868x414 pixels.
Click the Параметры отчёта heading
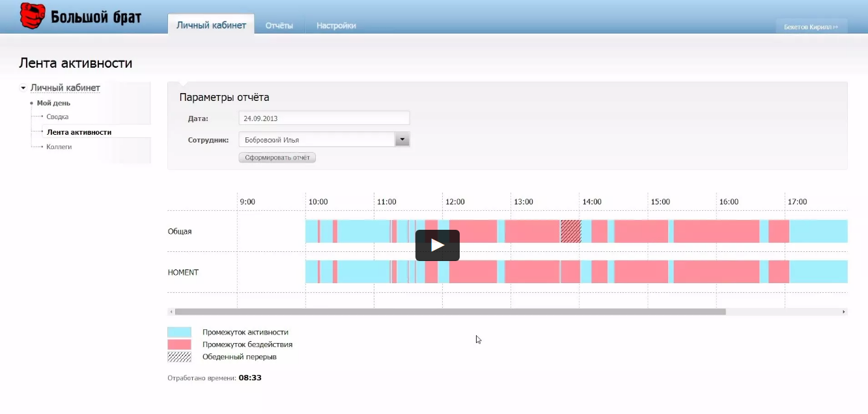point(224,98)
